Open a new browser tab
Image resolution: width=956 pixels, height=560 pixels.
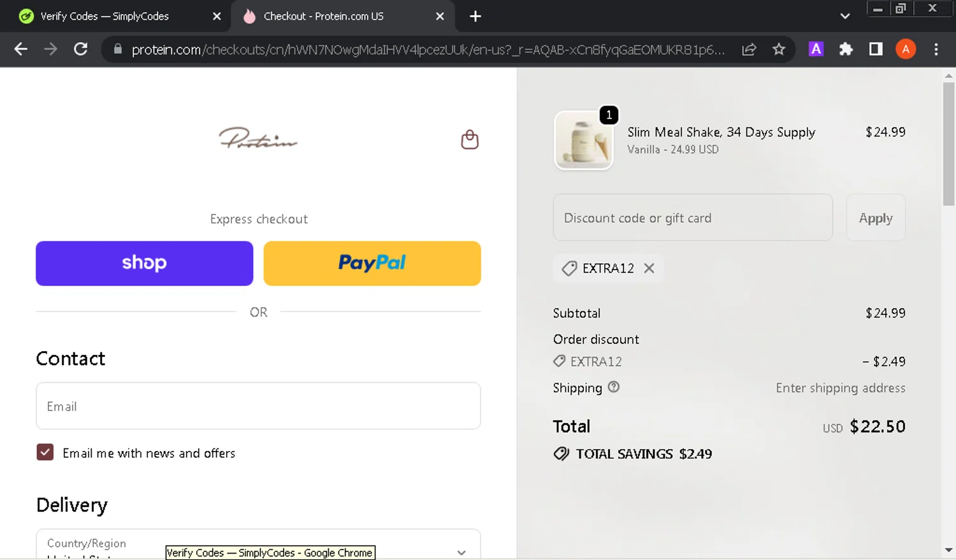[x=475, y=17]
